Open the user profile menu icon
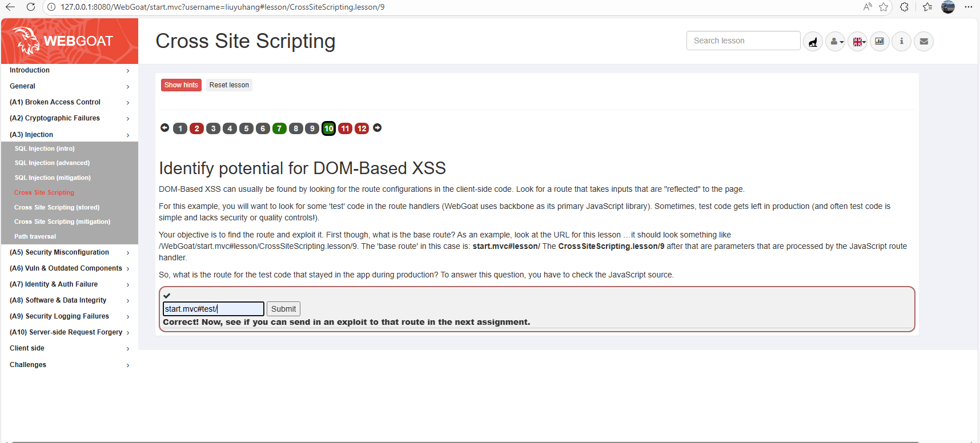Viewport: 980px width, 443px height. click(x=836, y=41)
